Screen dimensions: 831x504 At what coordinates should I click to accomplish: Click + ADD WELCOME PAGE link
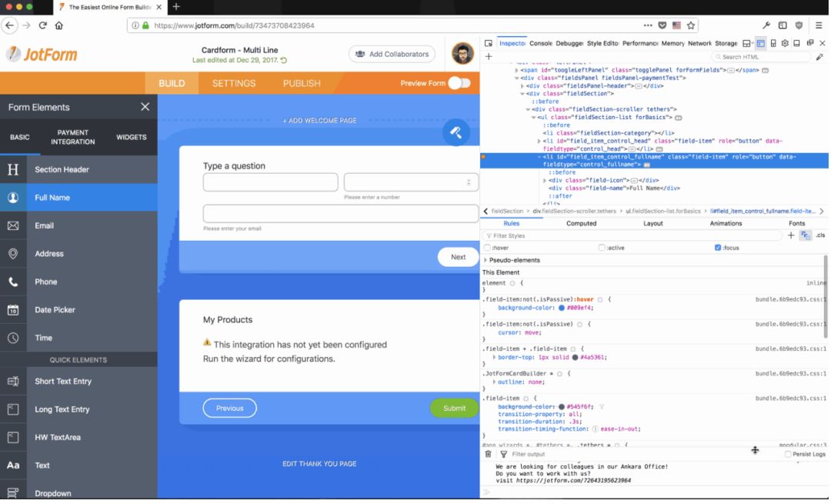(x=319, y=121)
